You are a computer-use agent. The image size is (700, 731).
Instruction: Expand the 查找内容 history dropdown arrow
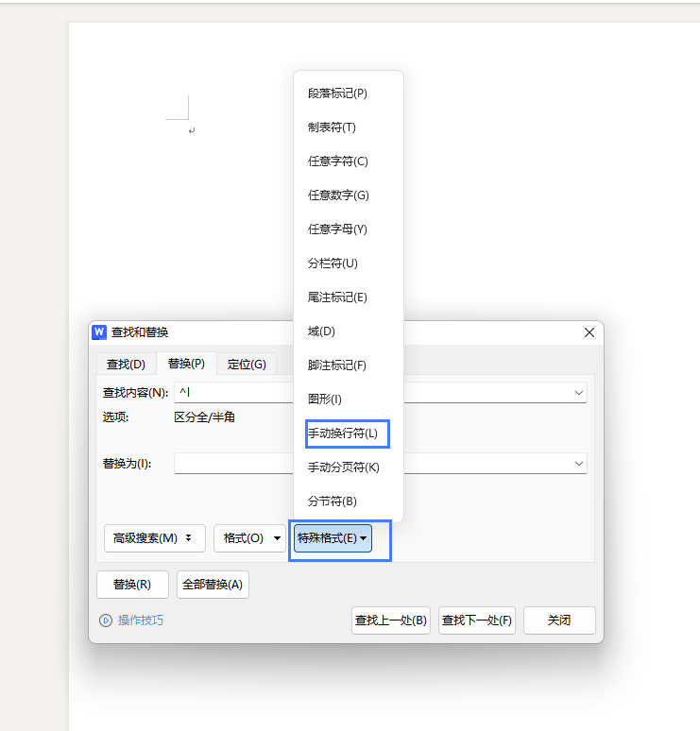point(578,392)
